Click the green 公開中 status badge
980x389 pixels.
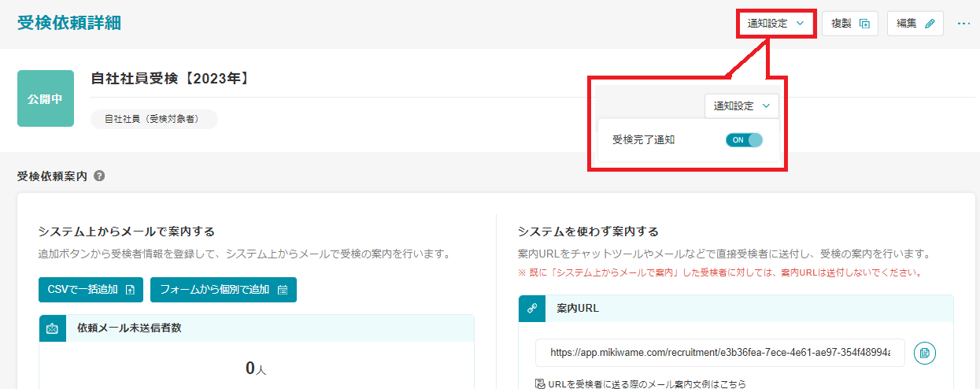[x=46, y=98]
